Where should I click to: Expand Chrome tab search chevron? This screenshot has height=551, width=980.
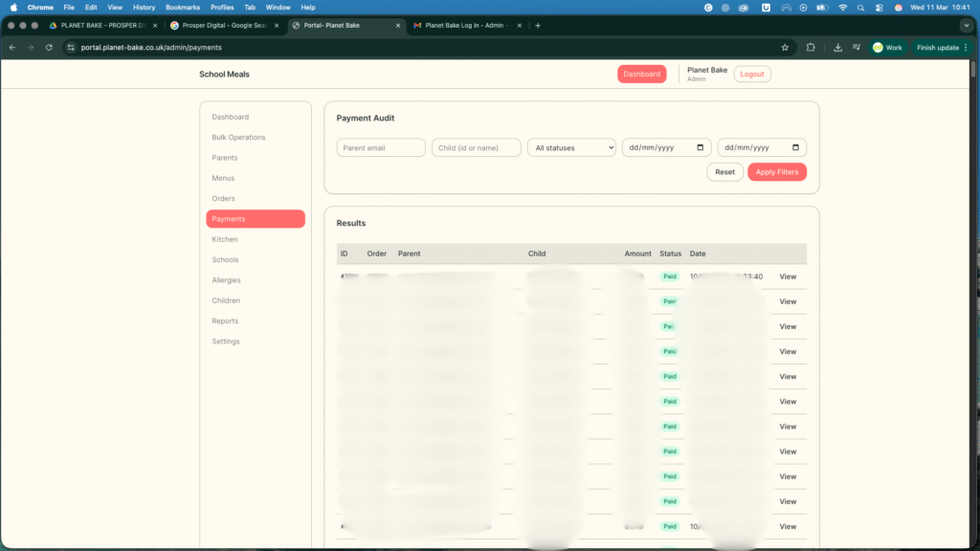point(966,26)
